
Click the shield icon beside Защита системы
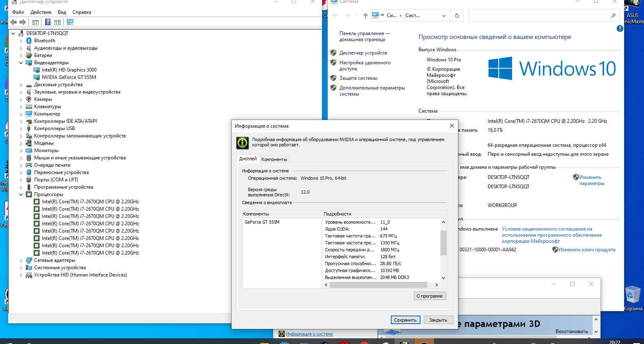[333, 78]
